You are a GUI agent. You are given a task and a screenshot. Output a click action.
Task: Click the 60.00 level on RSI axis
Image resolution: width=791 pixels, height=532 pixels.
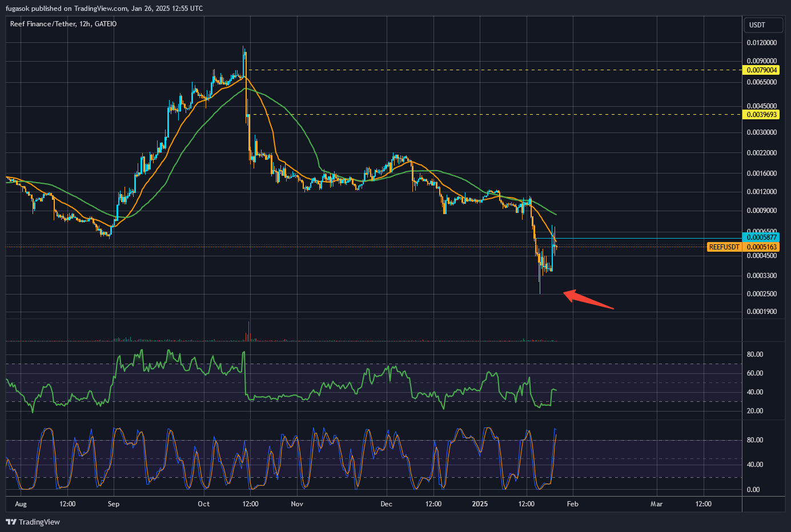(755, 373)
